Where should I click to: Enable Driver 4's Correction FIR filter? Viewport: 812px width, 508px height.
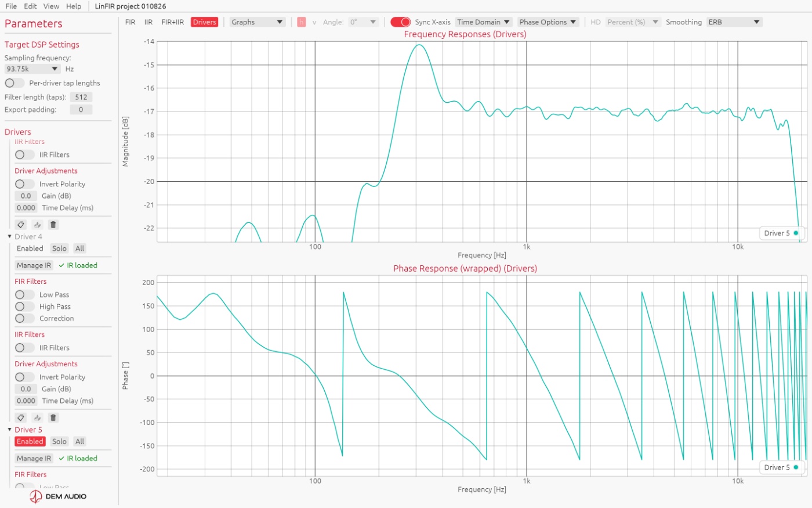coord(25,318)
